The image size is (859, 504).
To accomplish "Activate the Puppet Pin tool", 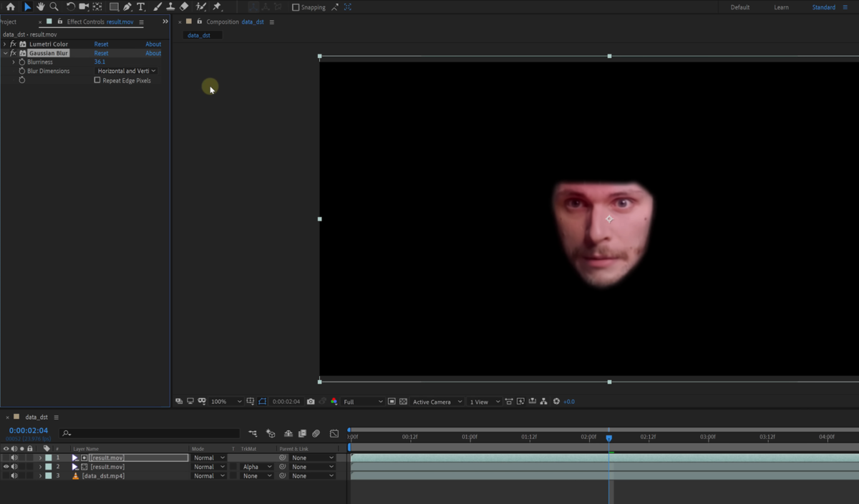I will (218, 7).
